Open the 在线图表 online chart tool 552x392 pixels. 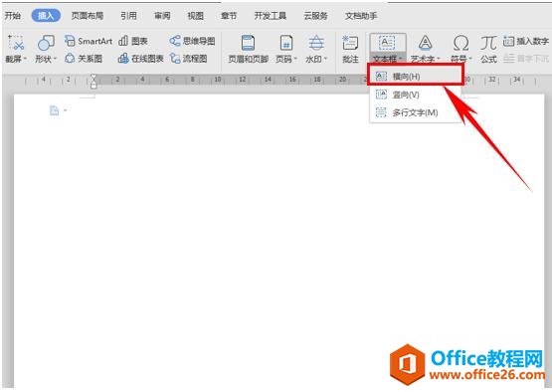click(x=141, y=59)
